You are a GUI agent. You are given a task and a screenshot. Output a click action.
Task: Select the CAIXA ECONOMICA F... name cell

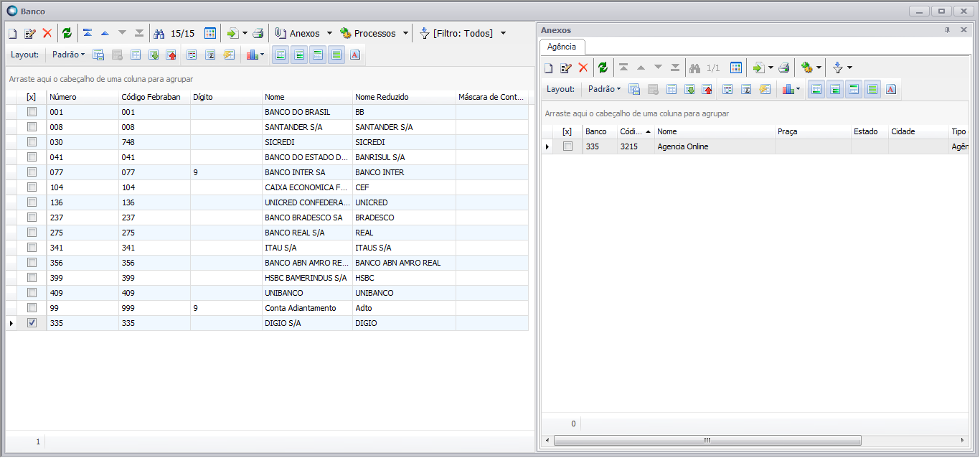[x=307, y=187]
